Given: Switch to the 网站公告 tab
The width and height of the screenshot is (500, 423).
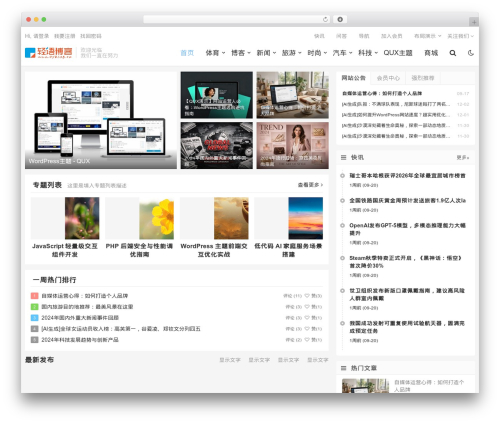Looking at the screenshot, I should [353, 78].
